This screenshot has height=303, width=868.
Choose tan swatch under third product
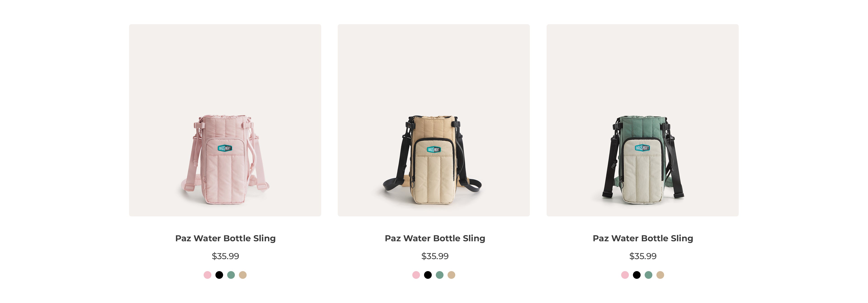pyautogui.click(x=660, y=275)
